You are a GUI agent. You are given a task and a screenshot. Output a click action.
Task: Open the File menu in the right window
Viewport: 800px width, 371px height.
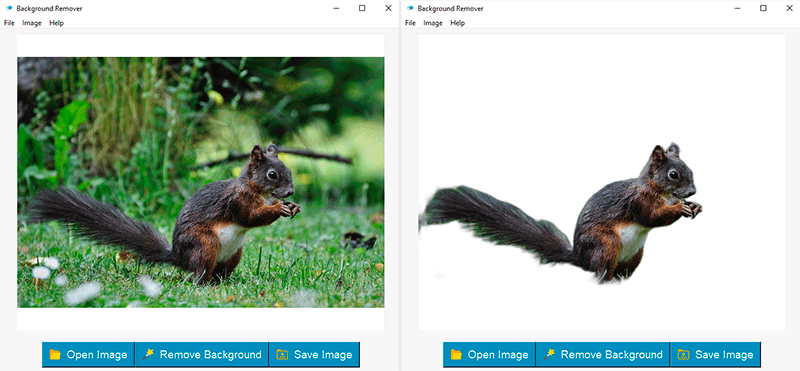click(x=410, y=23)
